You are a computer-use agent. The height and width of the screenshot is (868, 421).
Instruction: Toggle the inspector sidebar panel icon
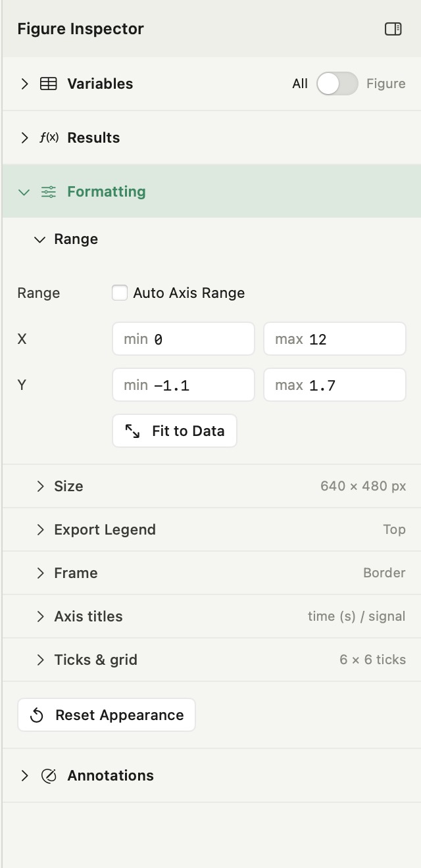[x=393, y=29]
